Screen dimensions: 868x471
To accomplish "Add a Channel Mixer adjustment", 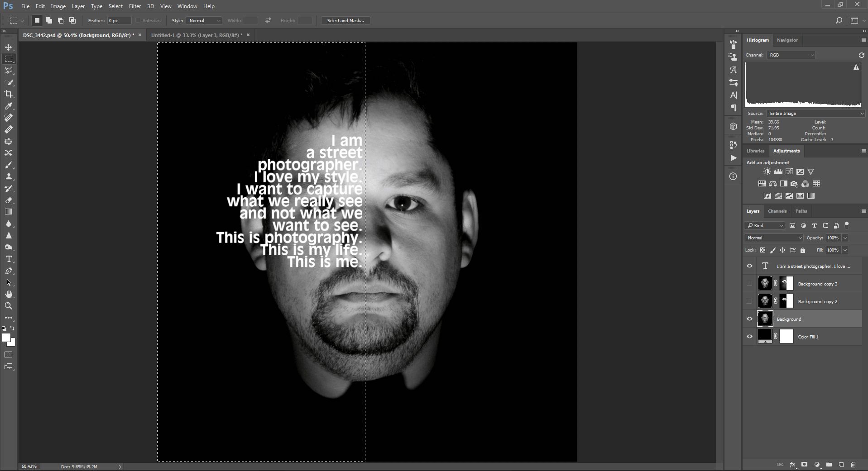I will coord(805,184).
